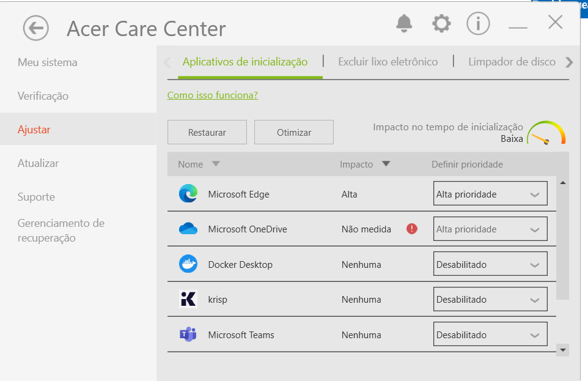588x381 pixels.
Task: Sort by Nome column arrow
Action: (x=216, y=164)
